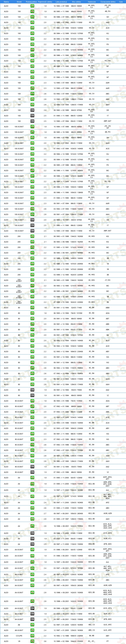Click the Moc silnika column header
This screenshot has width=126, height=644.
pyautogui.click(x=76, y=2)
